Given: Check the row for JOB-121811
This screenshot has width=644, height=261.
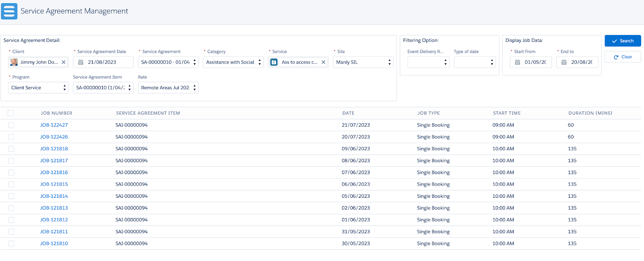Looking at the screenshot, I should pos(11,232).
